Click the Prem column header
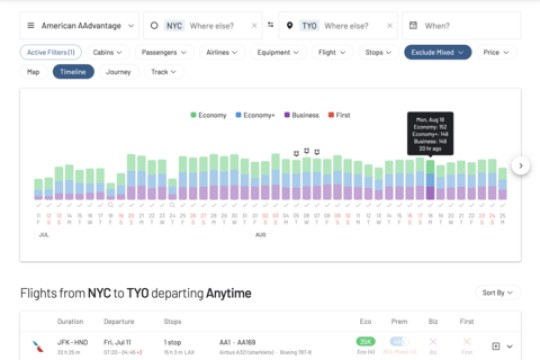 (x=399, y=321)
